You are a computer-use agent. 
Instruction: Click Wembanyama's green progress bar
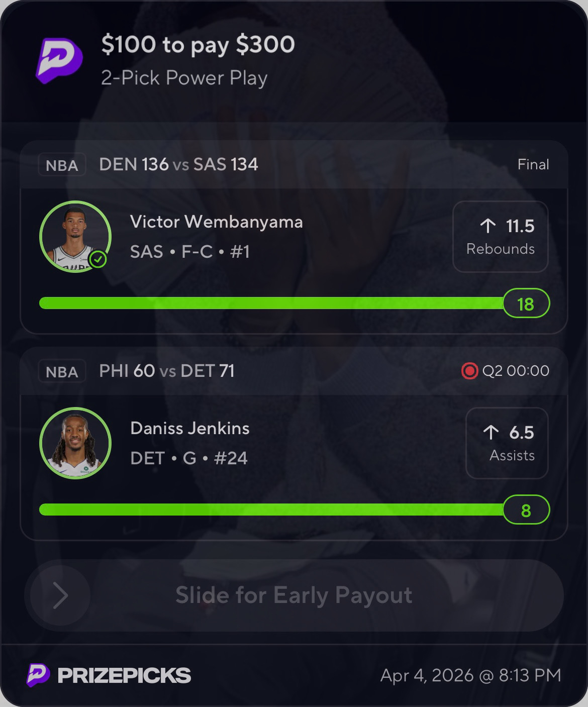[x=271, y=303]
